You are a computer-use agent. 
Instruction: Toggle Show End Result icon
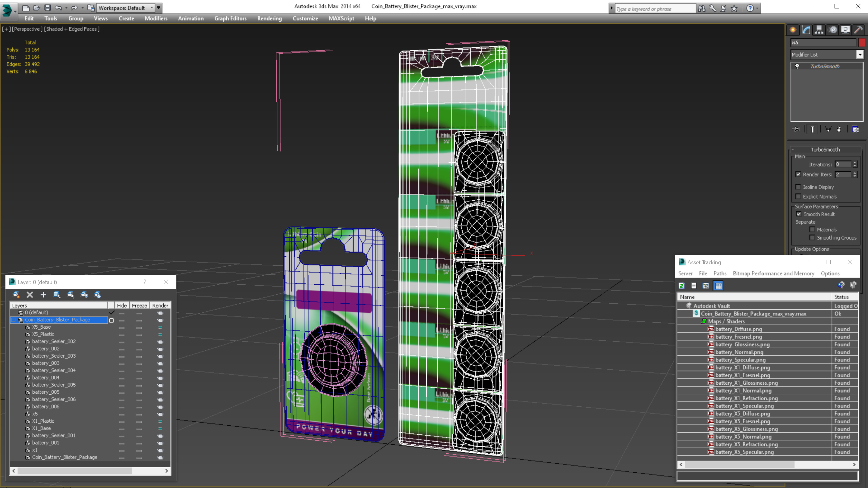tap(813, 129)
